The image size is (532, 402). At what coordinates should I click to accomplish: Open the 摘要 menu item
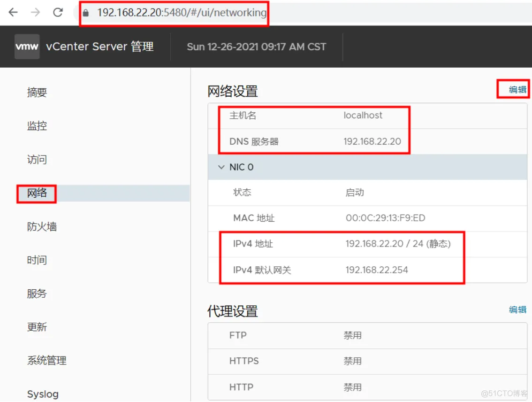pos(37,93)
